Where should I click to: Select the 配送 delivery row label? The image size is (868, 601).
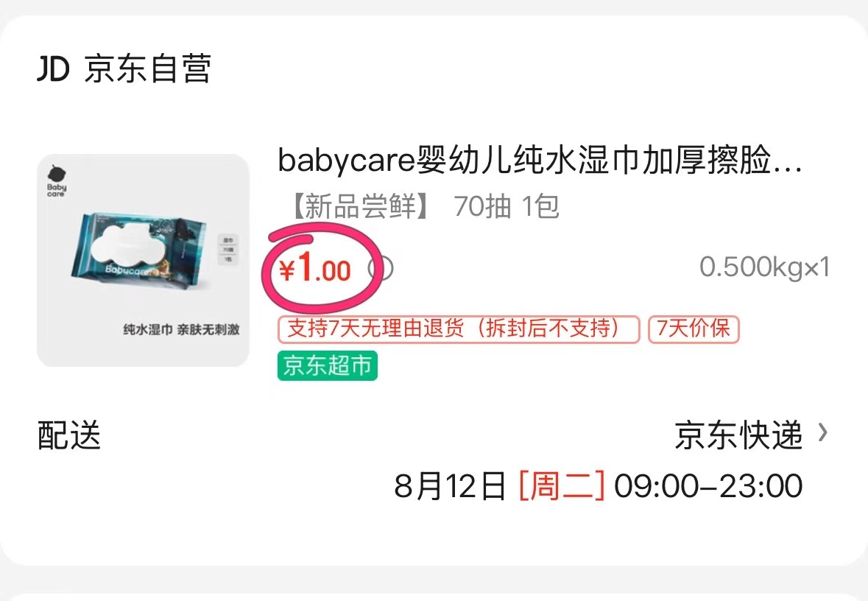coord(69,435)
